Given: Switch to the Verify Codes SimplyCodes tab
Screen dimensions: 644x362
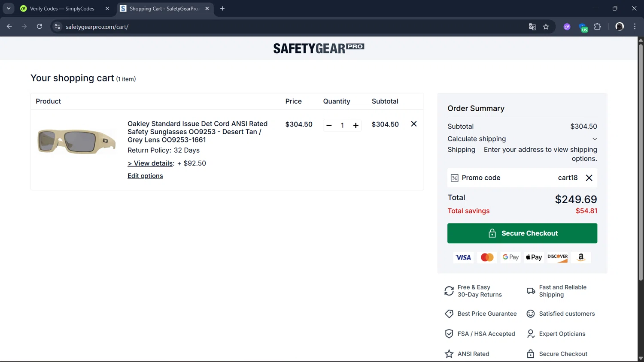Looking at the screenshot, I should pos(62,9).
